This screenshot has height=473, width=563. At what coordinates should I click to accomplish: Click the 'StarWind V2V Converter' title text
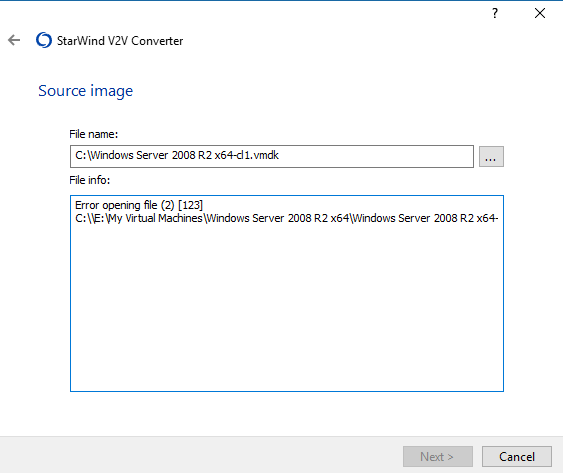[x=120, y=41]
